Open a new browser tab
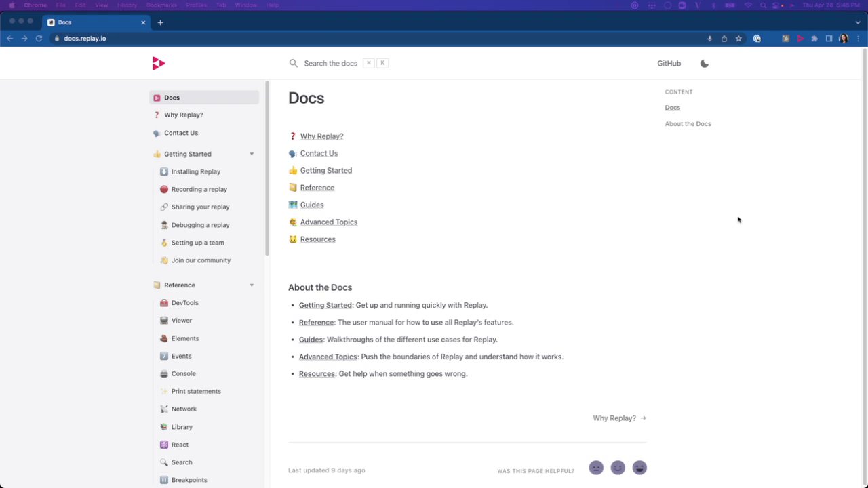 pyautogui.click(x=161, y=22)
